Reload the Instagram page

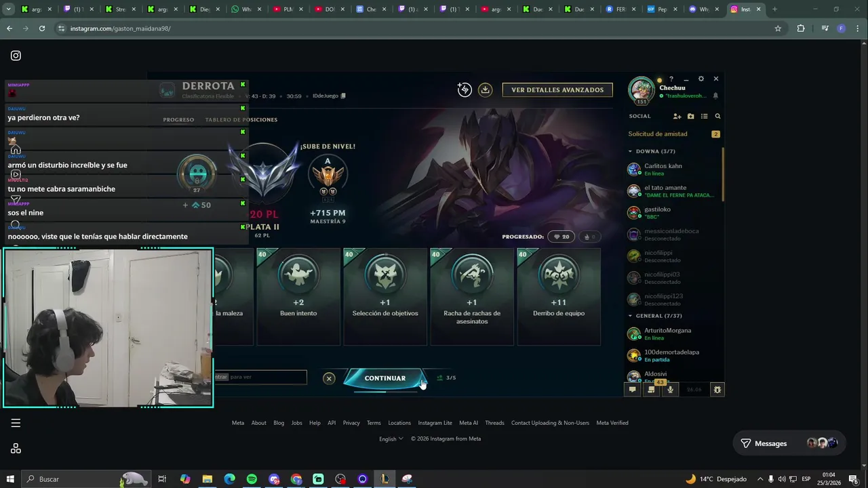(42, 28)
